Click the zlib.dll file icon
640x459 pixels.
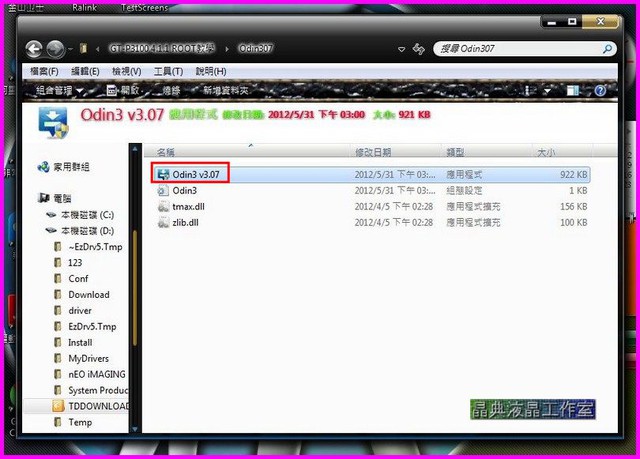(x=163, y=222)
